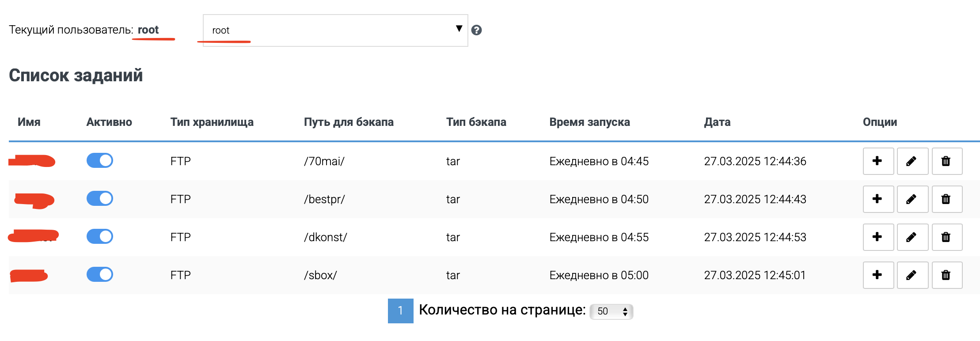Viewport: 980px width, 341px height.
Task: Delete the /70mai/ backup job
Action: coord(947,161)
